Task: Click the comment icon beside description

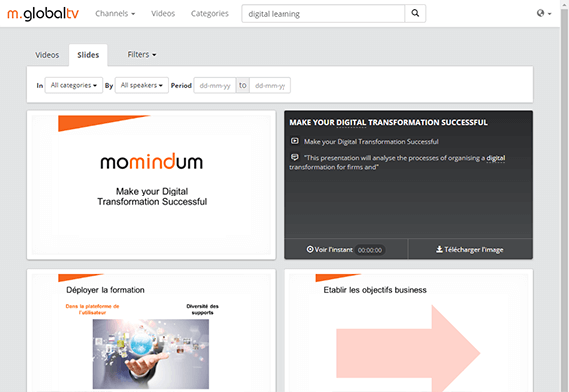Action: click(295, 157)
